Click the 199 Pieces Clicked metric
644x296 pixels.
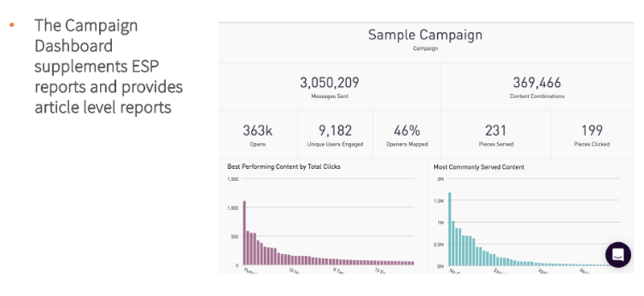coord(592,134)
